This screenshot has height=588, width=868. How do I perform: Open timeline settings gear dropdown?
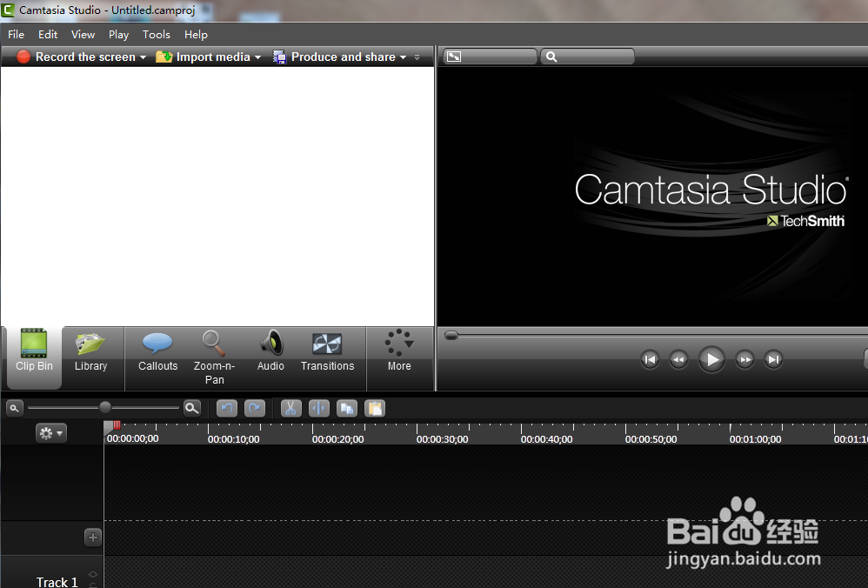point(51,433)
